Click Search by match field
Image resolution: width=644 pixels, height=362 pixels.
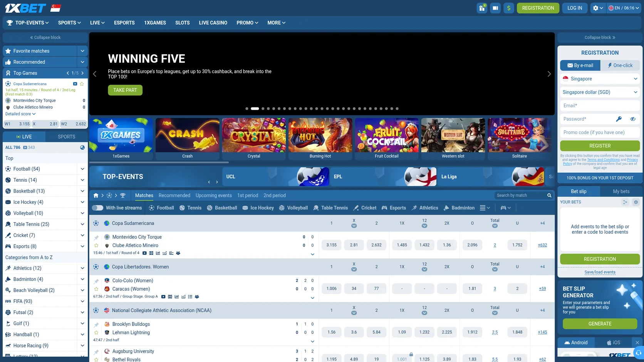tap(520, 196)
